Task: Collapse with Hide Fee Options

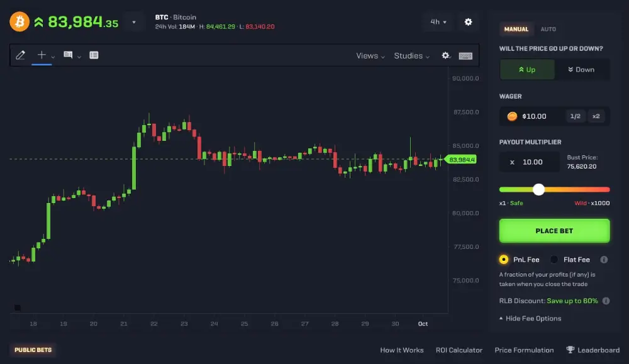Action: pos(530,318)
